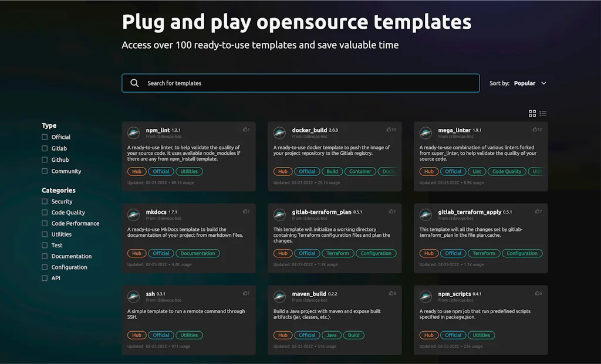Click the mkdocs template logo
Screen dimensions: 601x364
point(134,215)
